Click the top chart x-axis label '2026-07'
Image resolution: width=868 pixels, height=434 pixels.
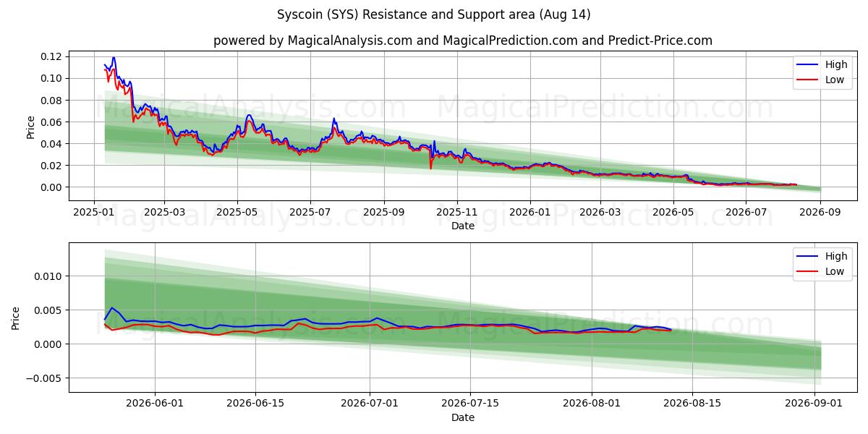coord(747,213)
